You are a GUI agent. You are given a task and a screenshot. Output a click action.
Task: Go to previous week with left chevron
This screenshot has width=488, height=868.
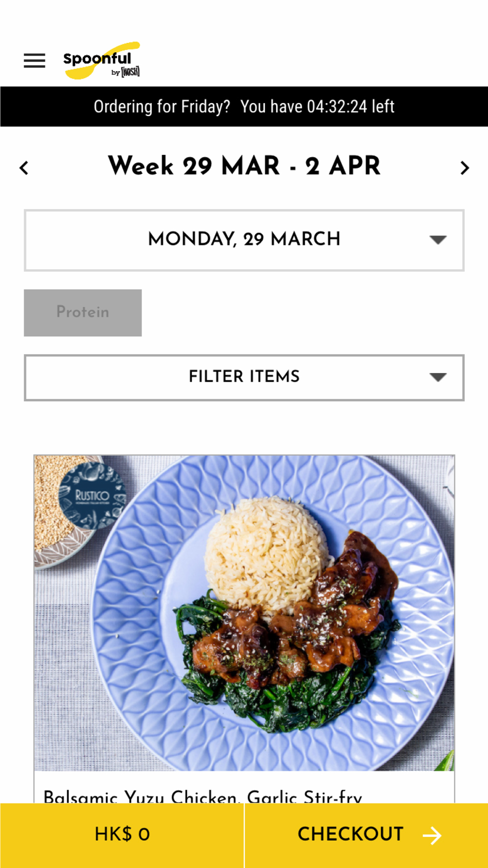24,168
